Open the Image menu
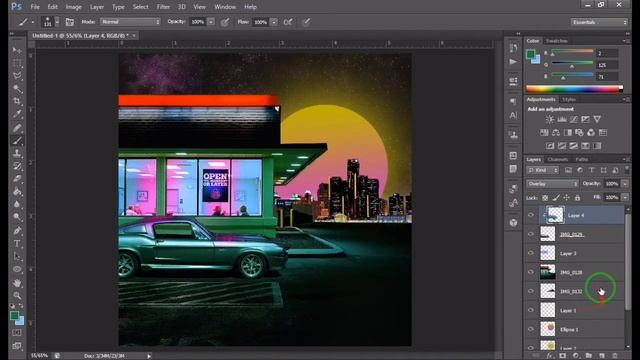This screenshot has width=640, height=360. click(x=73, y=7)
